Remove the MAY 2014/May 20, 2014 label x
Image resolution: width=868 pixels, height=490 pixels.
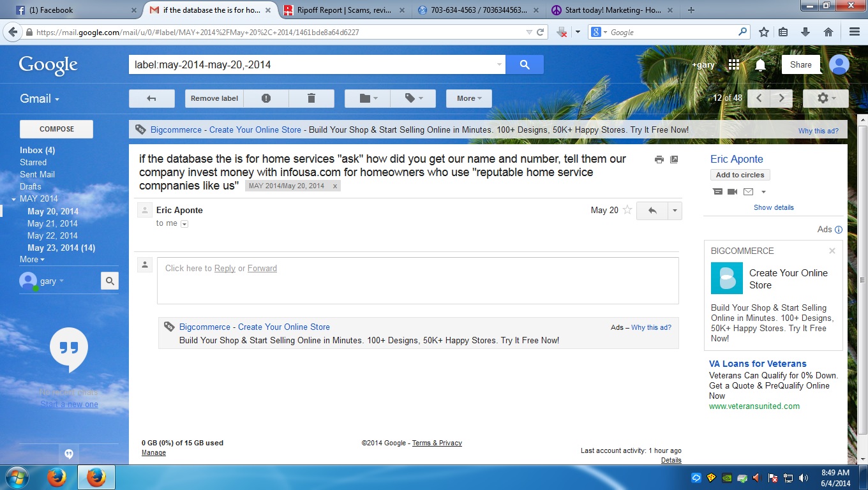tap(335, 186)
